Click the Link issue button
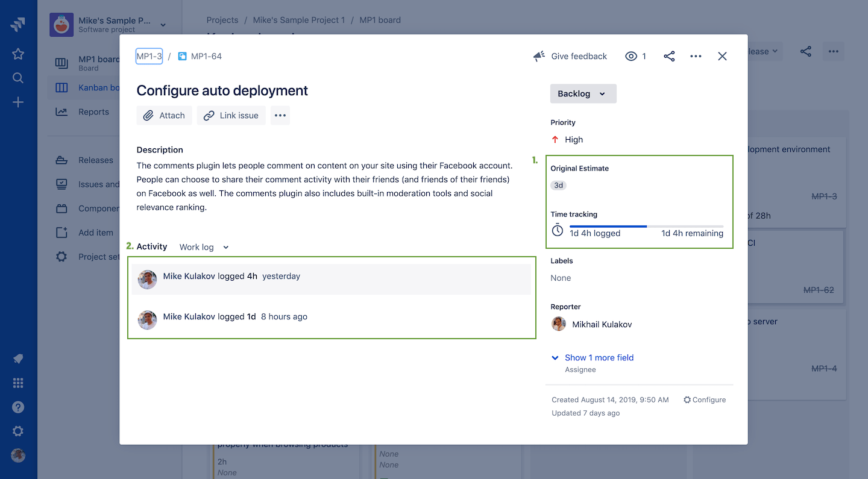This screenshot has height=479, width=868. coord(231,116)
